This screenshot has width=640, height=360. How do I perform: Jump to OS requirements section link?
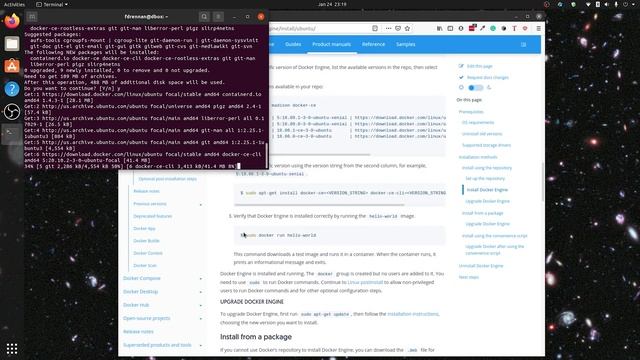(478, 122)
